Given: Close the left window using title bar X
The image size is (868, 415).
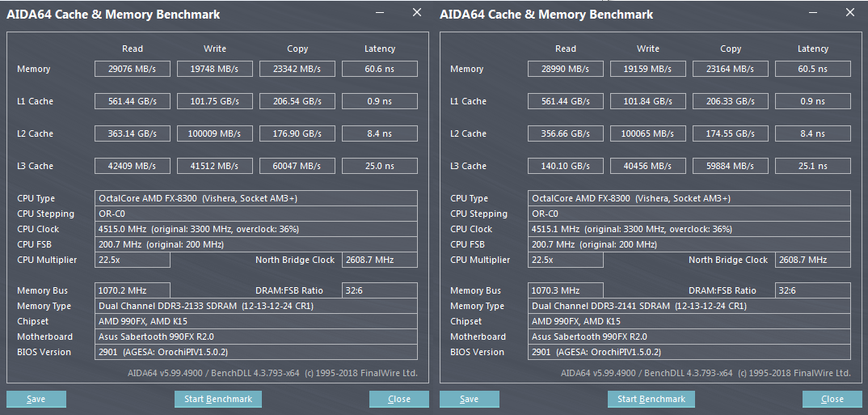Looking at the screenshot, I should pos(417,13).
